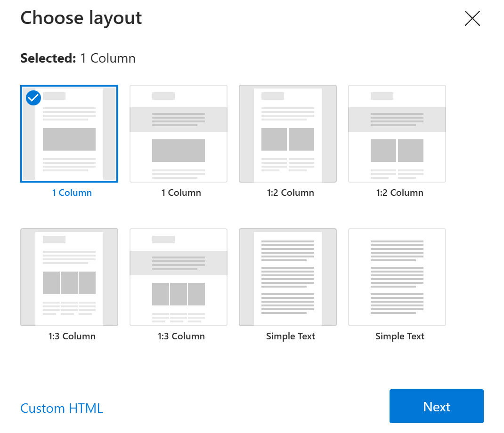The image size is (504, 433).
Task: Click the Simple Text caption under last layout
Action: (x=399, y=336)
